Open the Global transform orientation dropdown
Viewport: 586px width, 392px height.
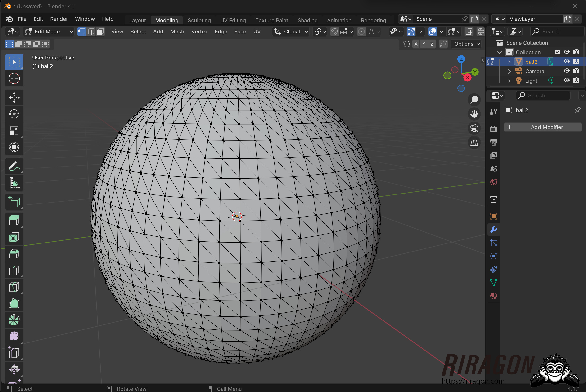[291, 32]
